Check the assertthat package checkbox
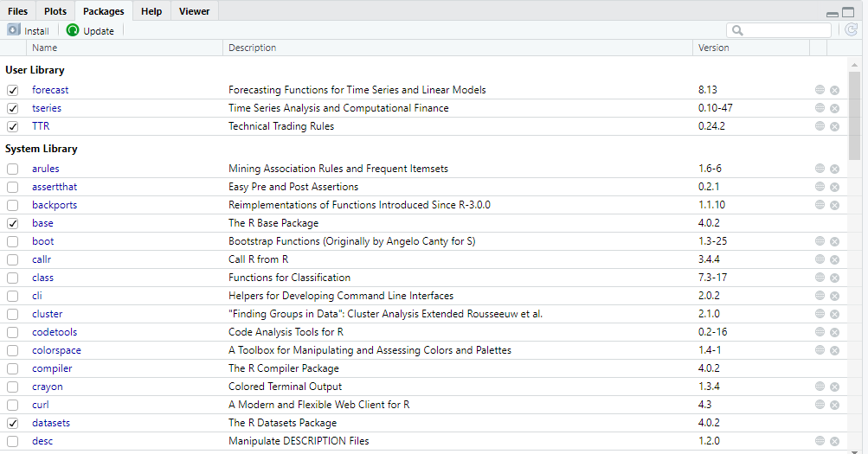Screen dimensions: 868x454 13,187
